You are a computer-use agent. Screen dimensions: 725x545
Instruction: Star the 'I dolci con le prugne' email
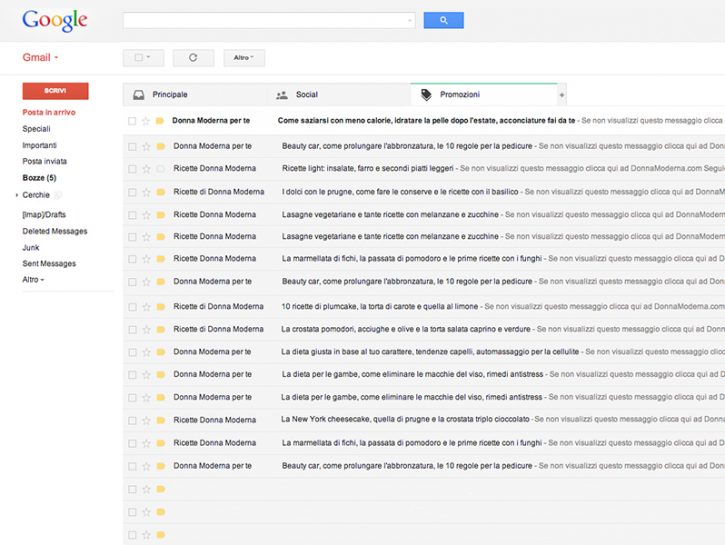click(x=146, y=192)
